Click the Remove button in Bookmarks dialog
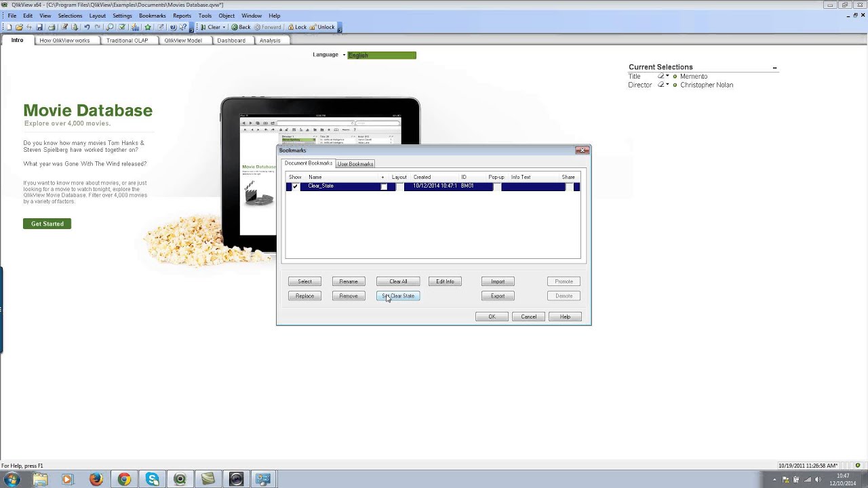 (349, 296)
